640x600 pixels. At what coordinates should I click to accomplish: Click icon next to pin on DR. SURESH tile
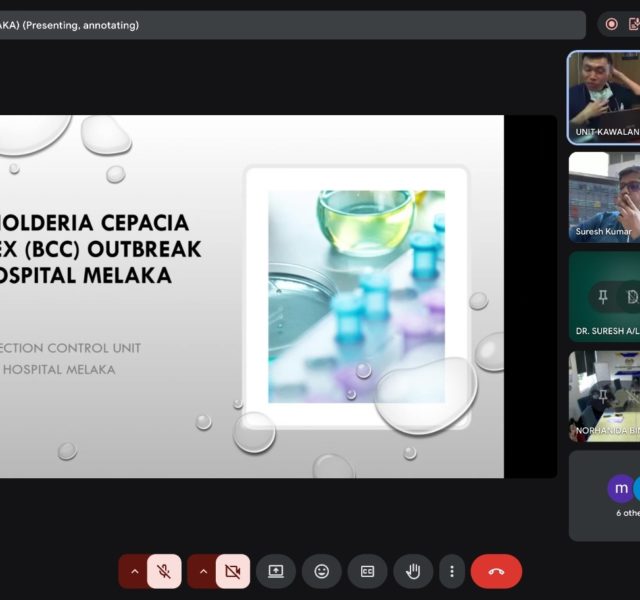(x=632, y=296)
